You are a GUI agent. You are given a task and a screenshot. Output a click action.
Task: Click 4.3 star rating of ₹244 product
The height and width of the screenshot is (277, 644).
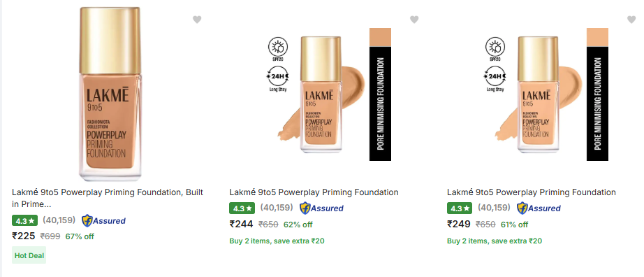(x=242, y=208)
